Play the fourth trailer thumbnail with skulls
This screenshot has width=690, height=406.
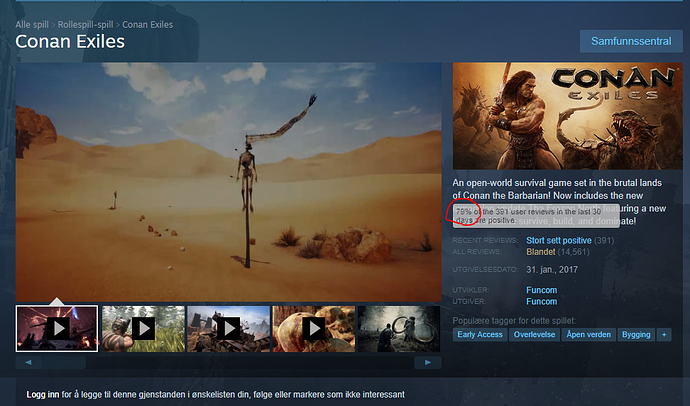point(314,329)
